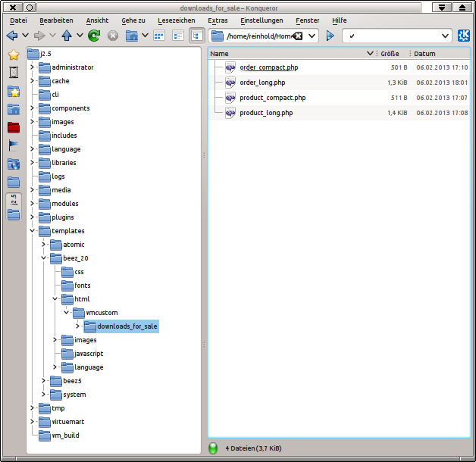The height and width of the screenshot is (462, 476).
Task: Sort files by the Größe column header
Action: (390, 54)
